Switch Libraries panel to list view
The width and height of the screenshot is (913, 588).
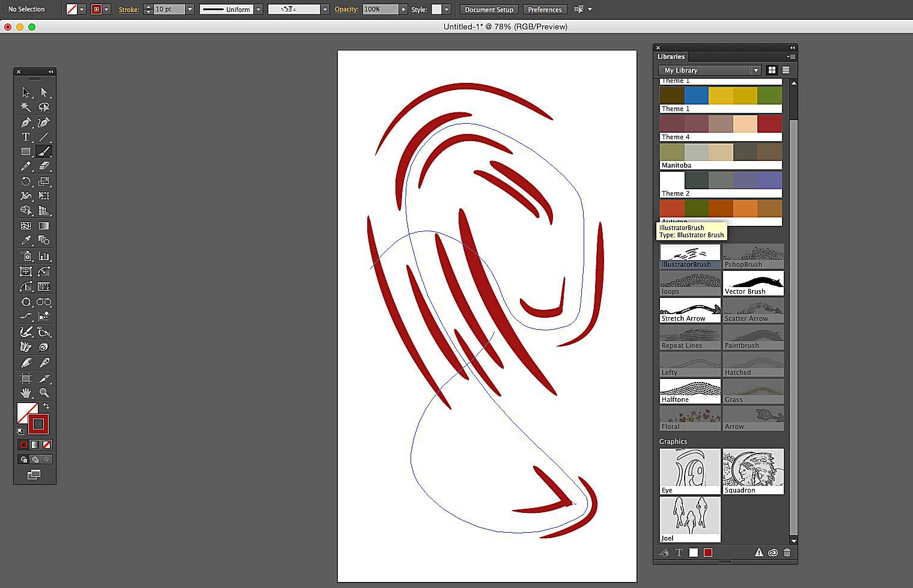click(786, 70)
